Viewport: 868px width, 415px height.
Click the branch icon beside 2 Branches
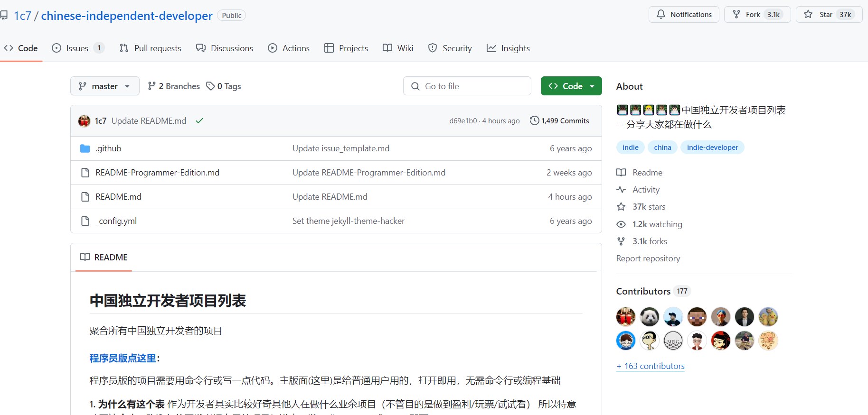151,86
